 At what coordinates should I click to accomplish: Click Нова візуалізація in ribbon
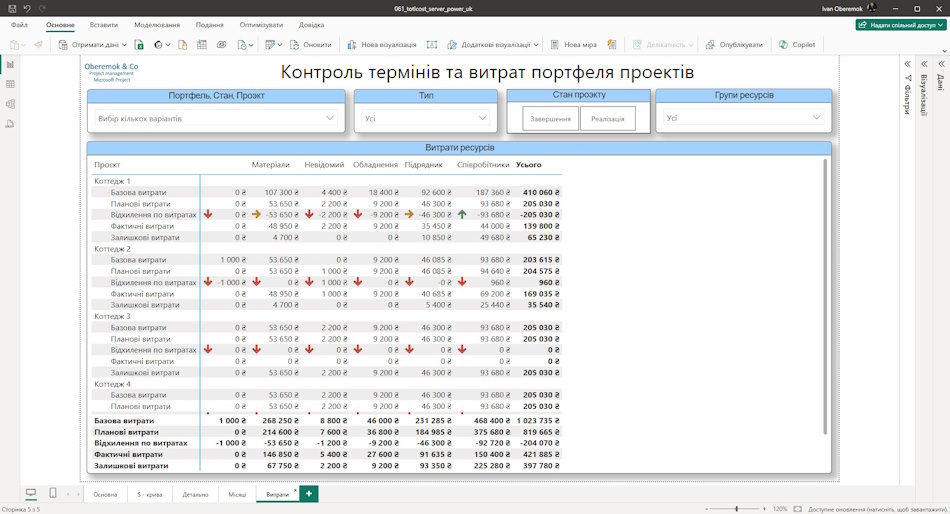(382, 45)
